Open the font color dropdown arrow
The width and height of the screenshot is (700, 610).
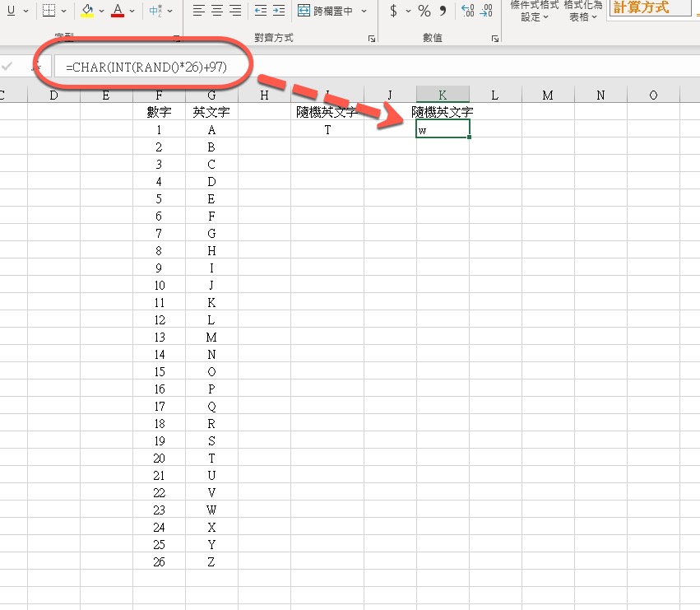(x=132, y=11)
